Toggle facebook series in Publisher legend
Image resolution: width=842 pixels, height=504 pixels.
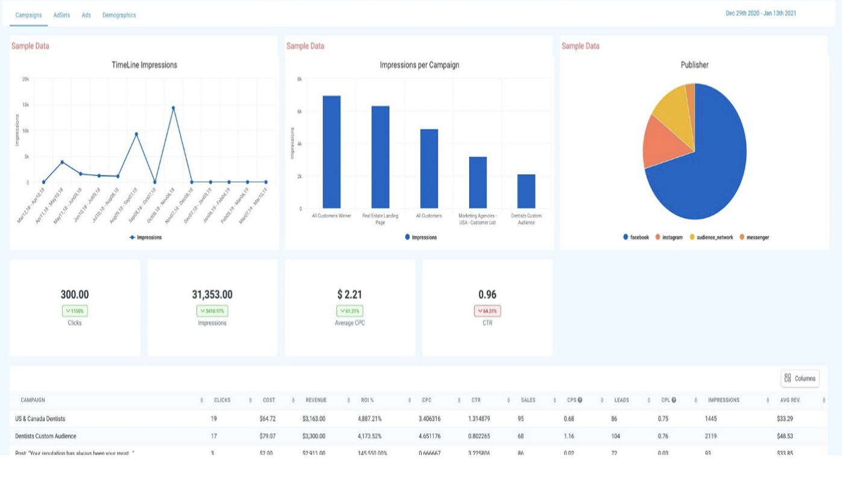pos(636,238)
